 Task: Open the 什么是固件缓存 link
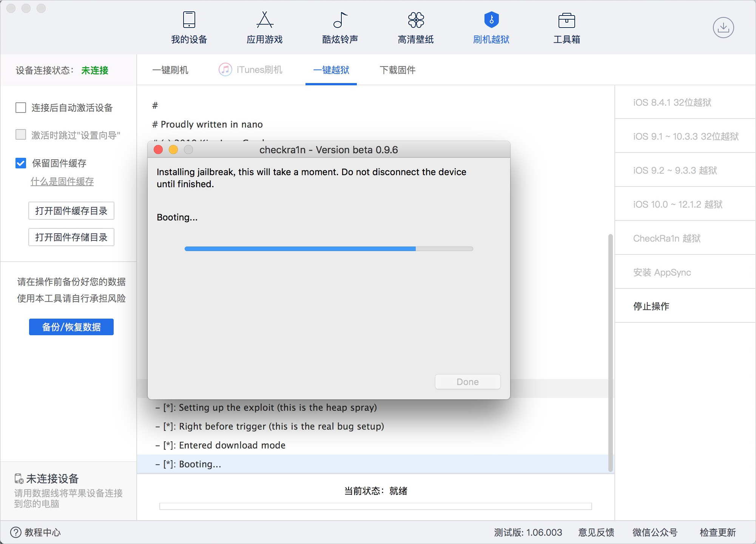[62, 182]
